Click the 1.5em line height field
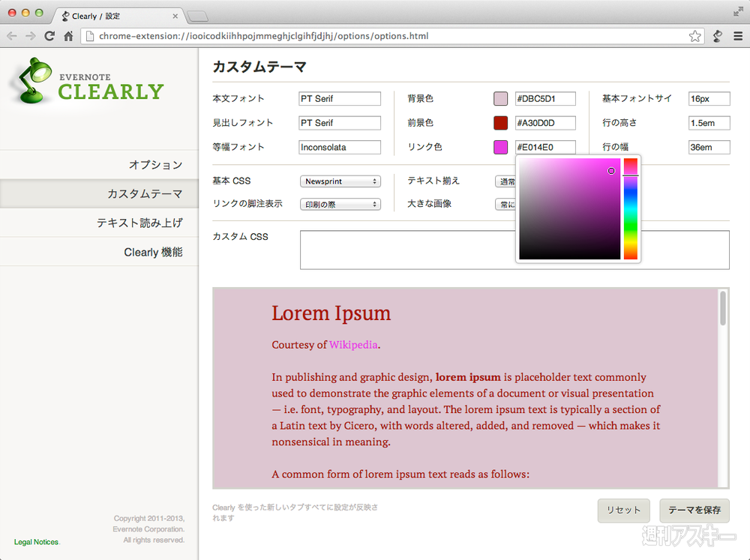The height and width of the screenshot is (560, 750). coord(709,123)
